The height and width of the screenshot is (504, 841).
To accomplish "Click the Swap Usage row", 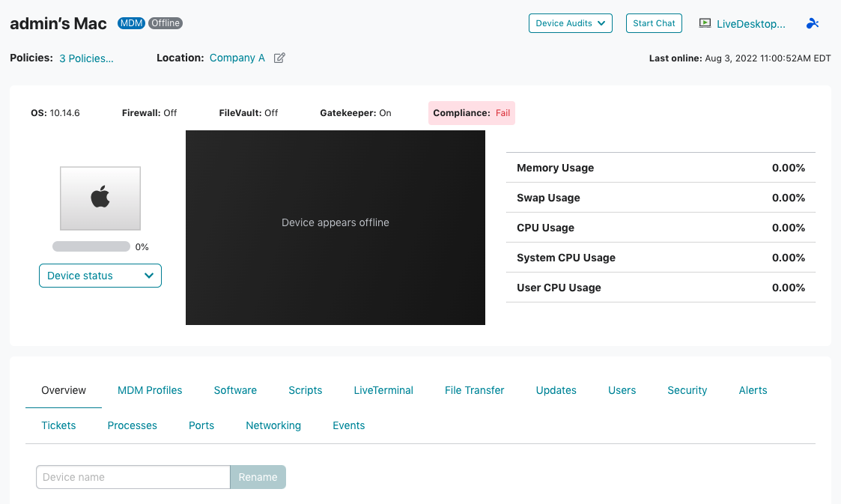I will [661, 198].
